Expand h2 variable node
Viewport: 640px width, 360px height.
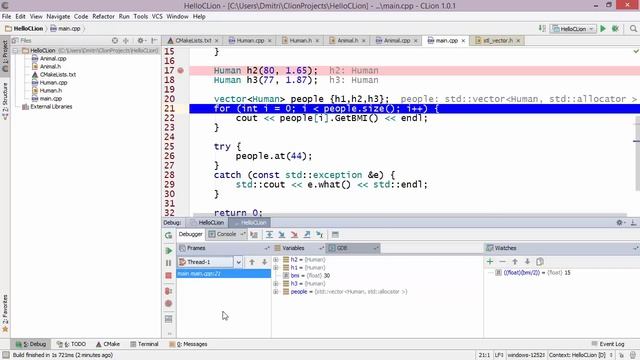point(276,260)
